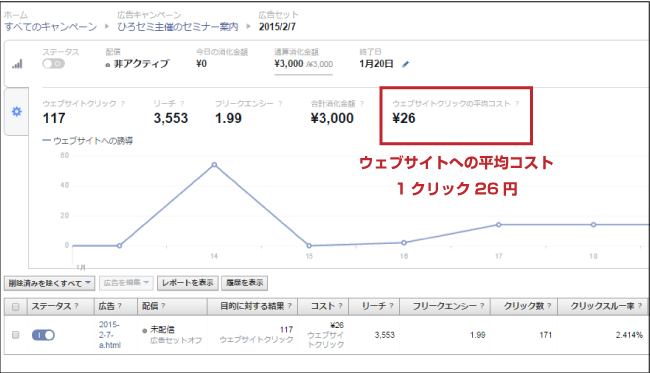The image size is (650, 373).
Task: Click help icon beside フリークエンシー metric
Action: (x=280, y=104)
